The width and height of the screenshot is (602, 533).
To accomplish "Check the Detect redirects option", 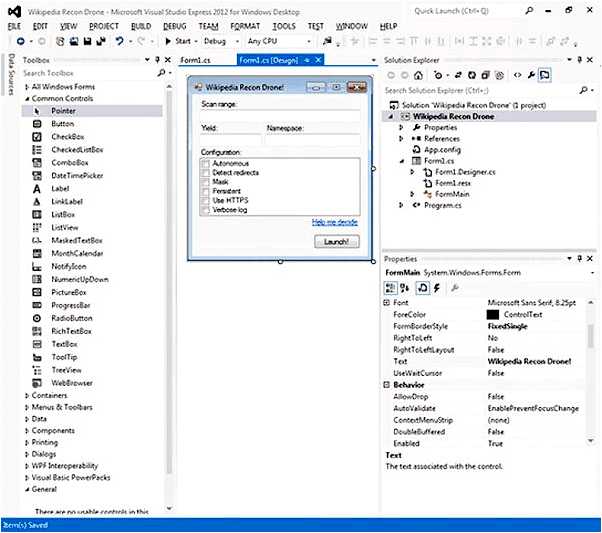I will (x=205, y=173).
